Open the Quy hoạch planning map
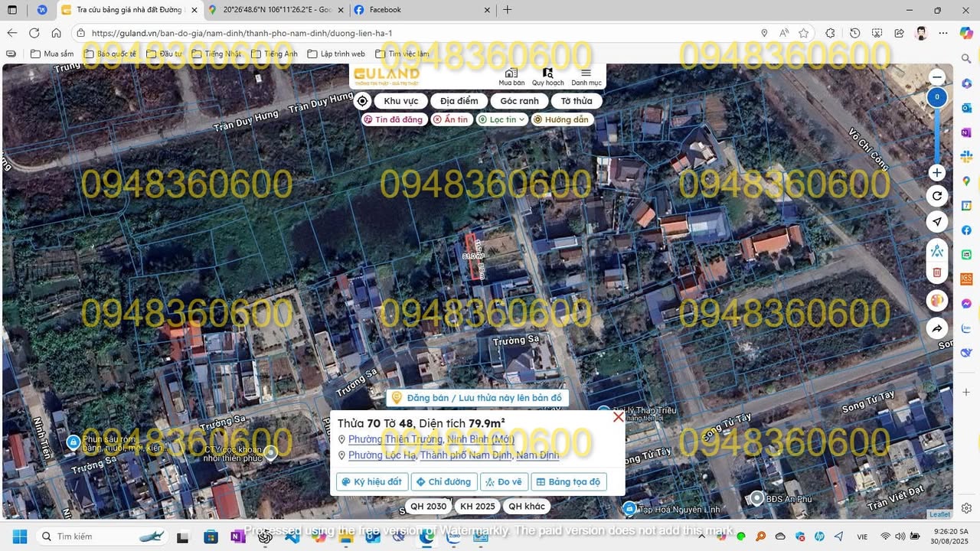The height and width of the screenshot is (551, 980). pyautogui.click(x=547, y=77)
